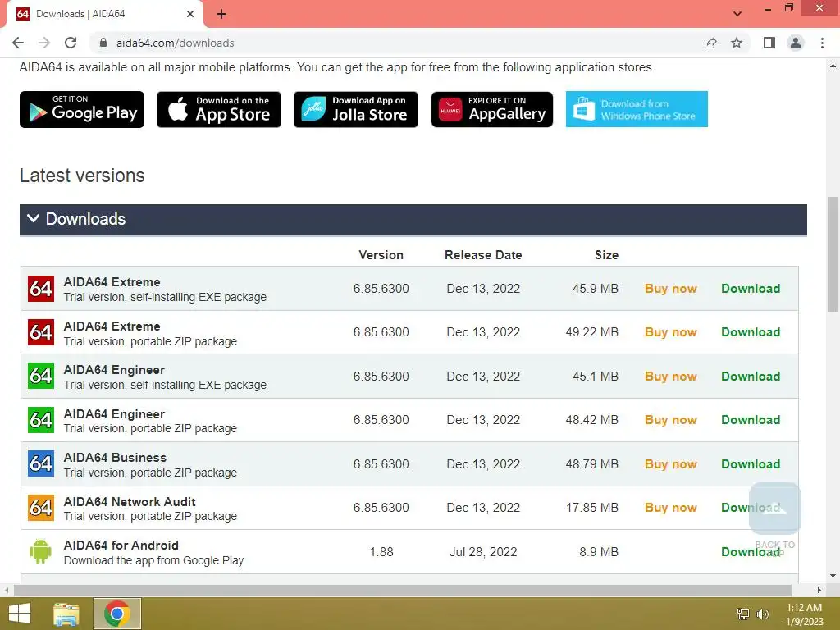This screenshot has width=840, height=630.
Task: Open the Chrome profile menu
Action: [x=796, y=43]
